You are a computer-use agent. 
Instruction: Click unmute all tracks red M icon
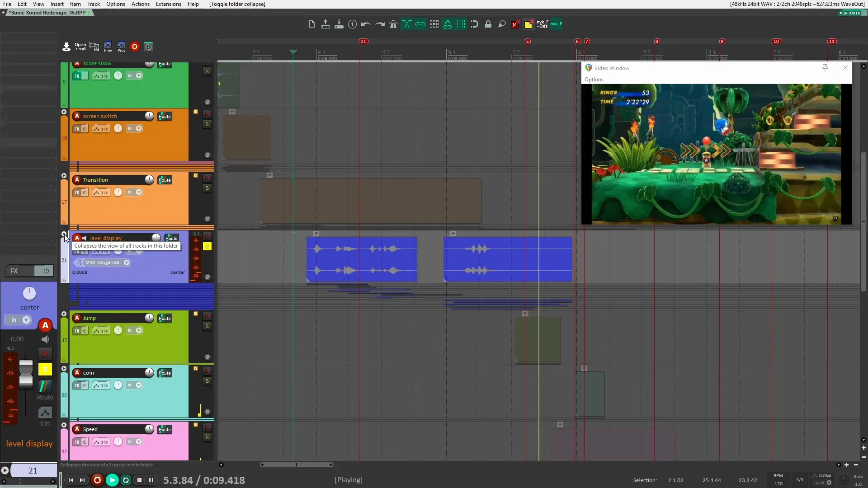coord(515,25)
